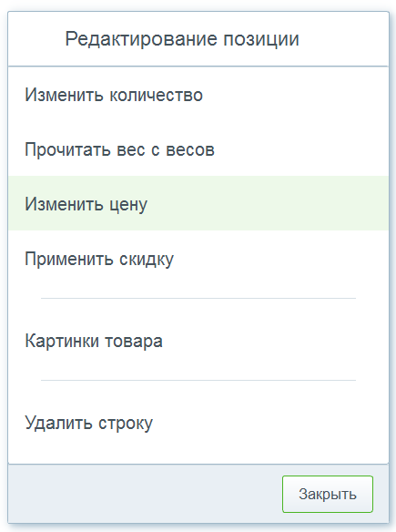Viewport: 396px width, 532px height.
Task: Open Картинки товара entry
Action: [198, 341]
